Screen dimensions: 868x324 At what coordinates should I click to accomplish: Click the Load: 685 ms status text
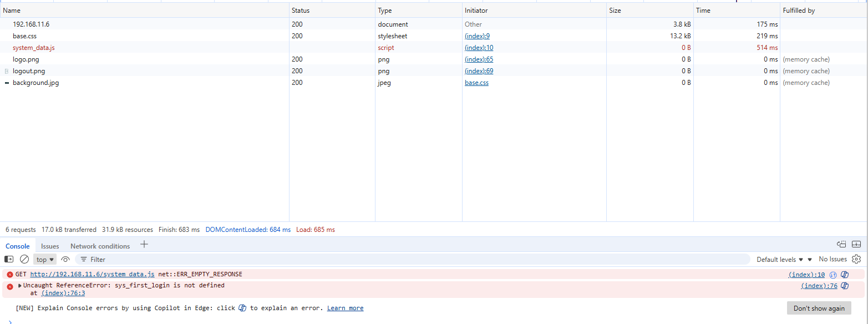(316, 229)
